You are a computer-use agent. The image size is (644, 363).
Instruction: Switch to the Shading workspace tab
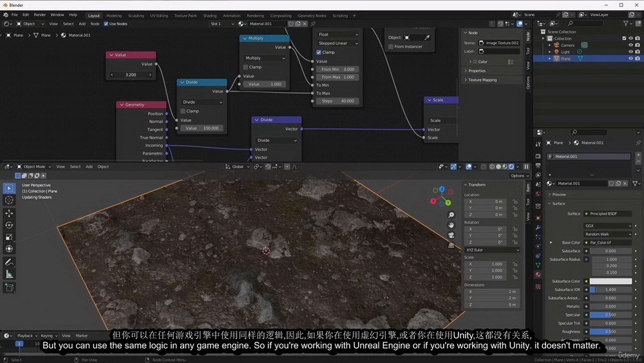tap(209, 15)
